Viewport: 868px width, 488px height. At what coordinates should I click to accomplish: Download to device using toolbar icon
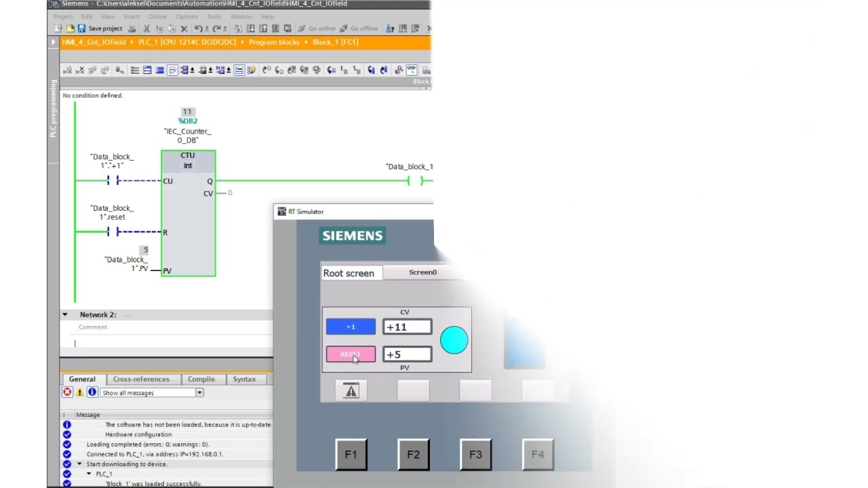251,28
